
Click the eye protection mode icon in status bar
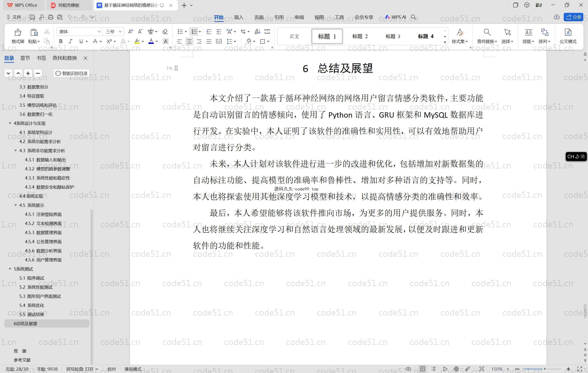point(408,369)
